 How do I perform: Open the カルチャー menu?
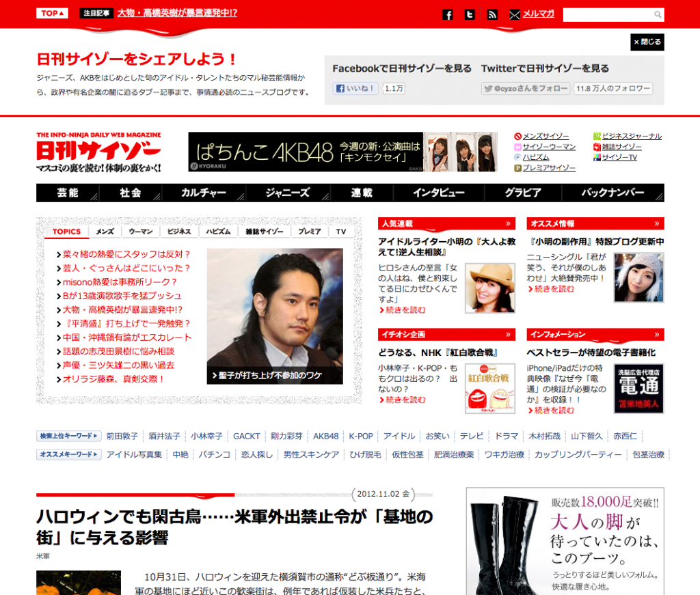(x=204, y=193)
